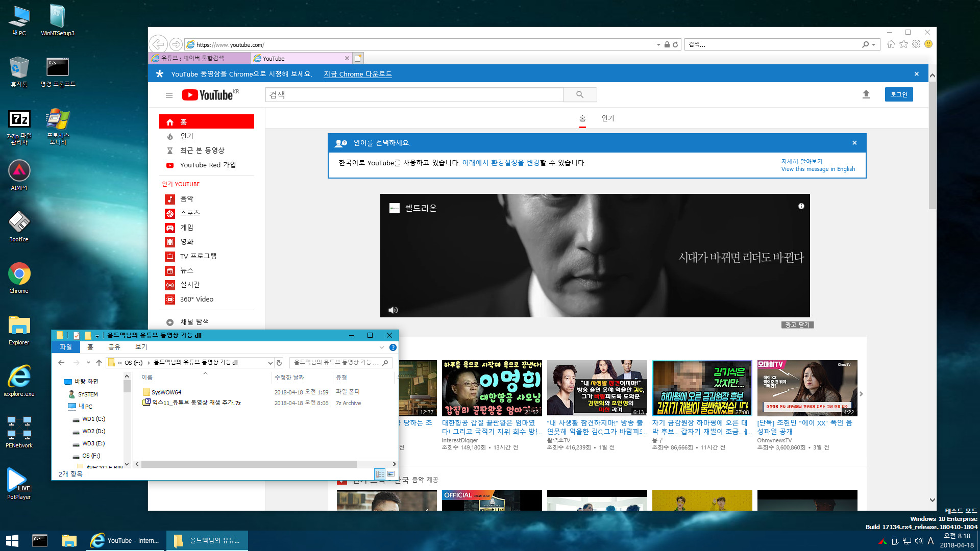
Task: Open recent locations dropdown in Explorer
Action: 88,363
